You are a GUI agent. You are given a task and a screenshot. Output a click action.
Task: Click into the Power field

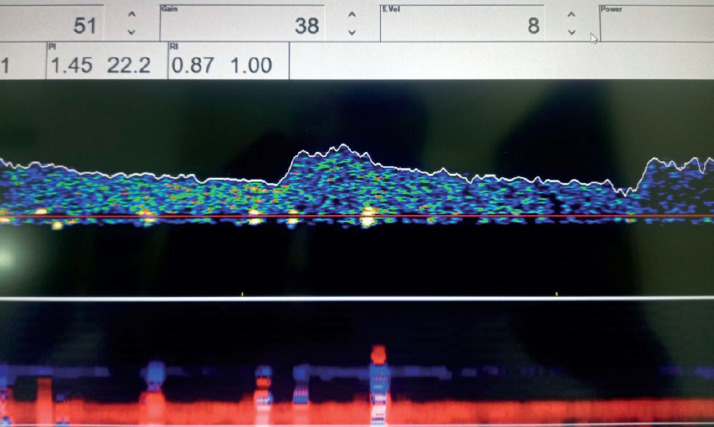tap(655, 24)
